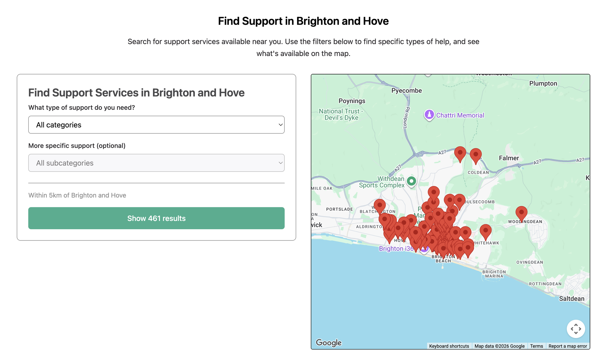Viewport: 604px width, 364px height.
Task: Click the Chattri Memorial label text
Action: pos(460,115)
